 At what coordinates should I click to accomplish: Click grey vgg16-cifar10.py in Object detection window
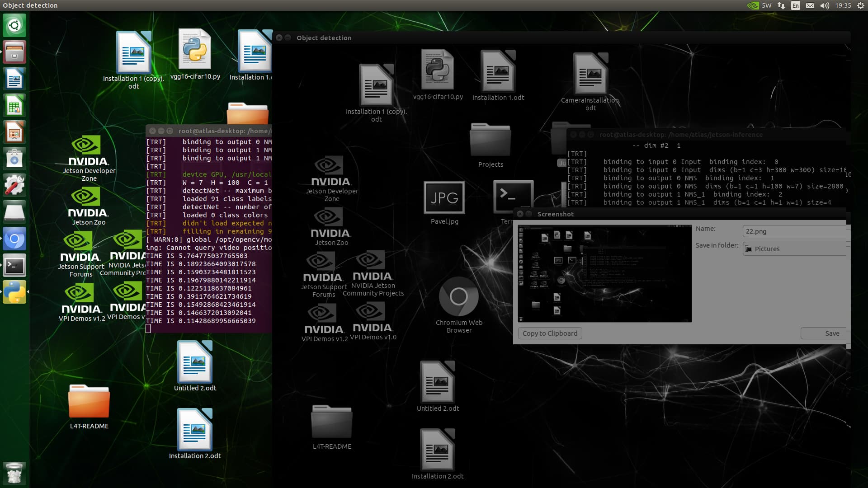click(438, 75)
